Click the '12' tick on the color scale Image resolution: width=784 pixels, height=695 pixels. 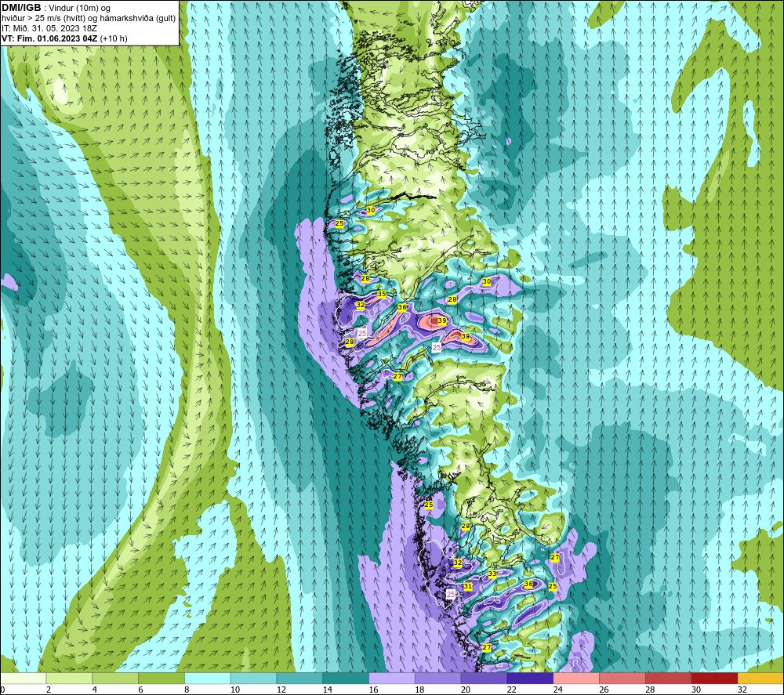point(281,690)
